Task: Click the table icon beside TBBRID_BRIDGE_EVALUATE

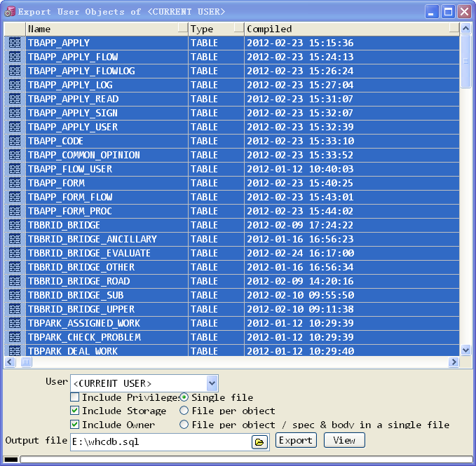Action: tap(15, 253)
